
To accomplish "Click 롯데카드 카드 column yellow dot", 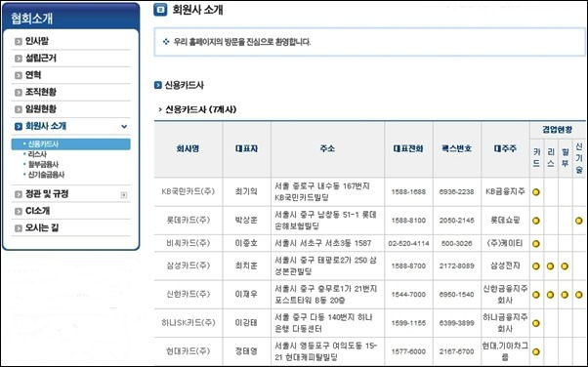I will click(x=536, y=221).
